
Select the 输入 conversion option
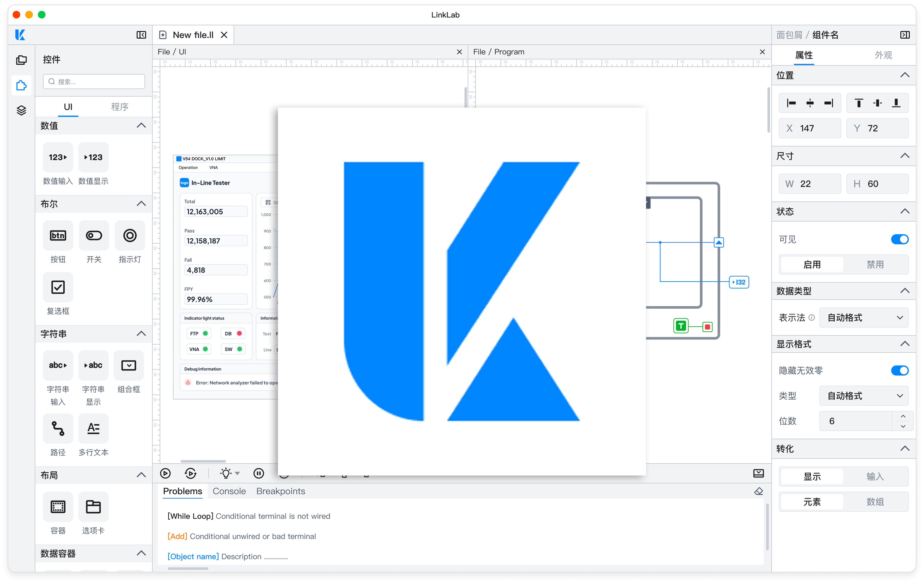(875, 476)
